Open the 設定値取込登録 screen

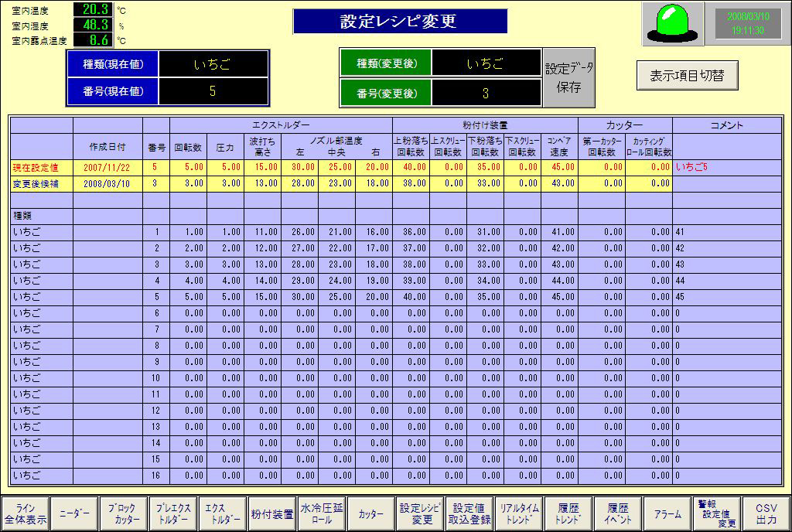469,514
